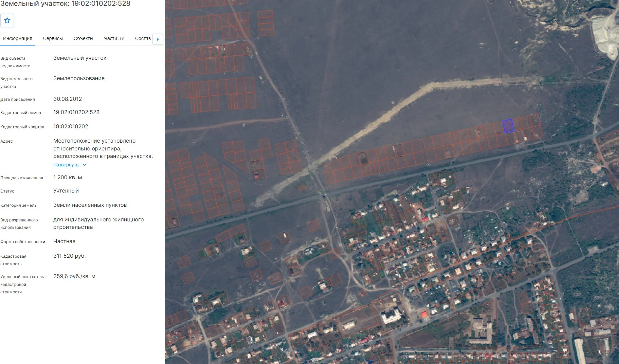The image size is (619, 364).
Task: Select ownership form value Частная
Action: pos(64,241)
